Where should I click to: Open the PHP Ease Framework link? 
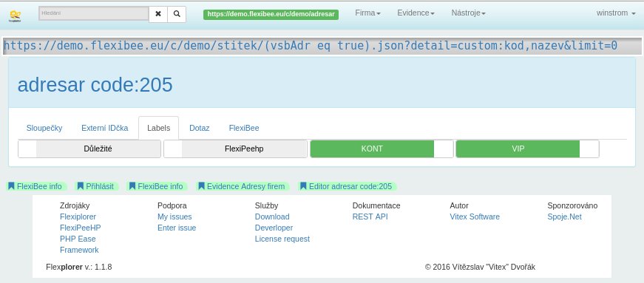pyautogui.click(x=79, y=245)
